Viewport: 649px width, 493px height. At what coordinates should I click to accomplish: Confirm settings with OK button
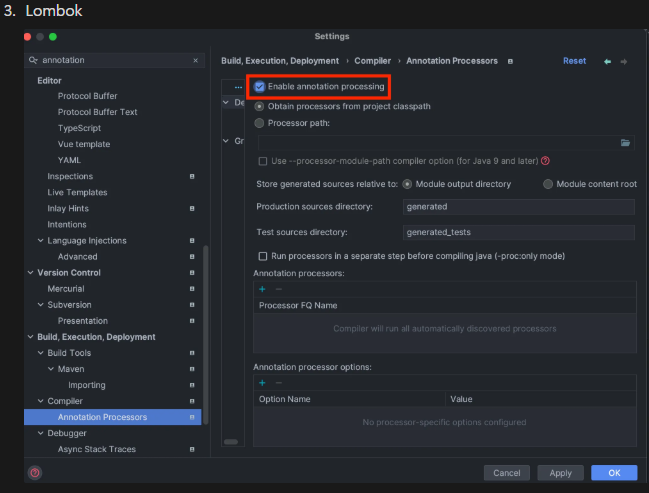[x=614, y=473]
